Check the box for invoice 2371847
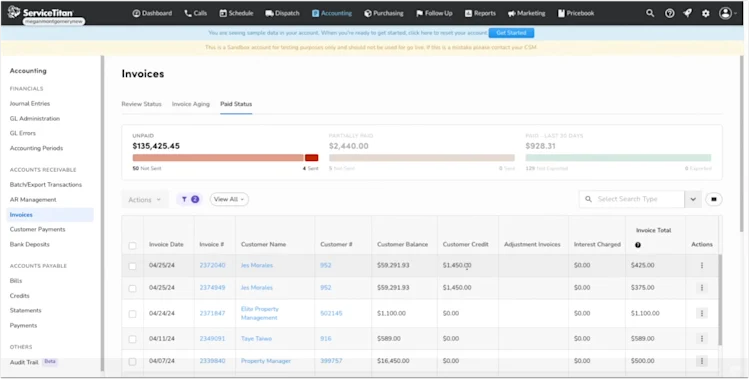Screen dimensions: 749x379 (x=132, y=314)
